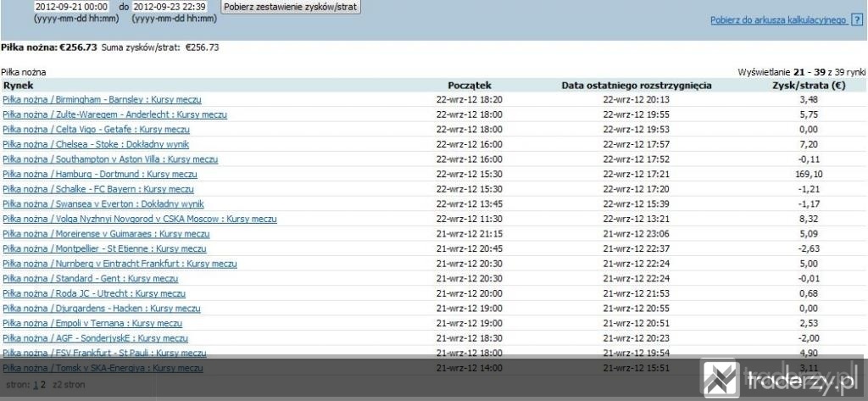This screenshot has height=401, width=868.
Task: Select the 8,32 profit value
Action: [809, 220]
